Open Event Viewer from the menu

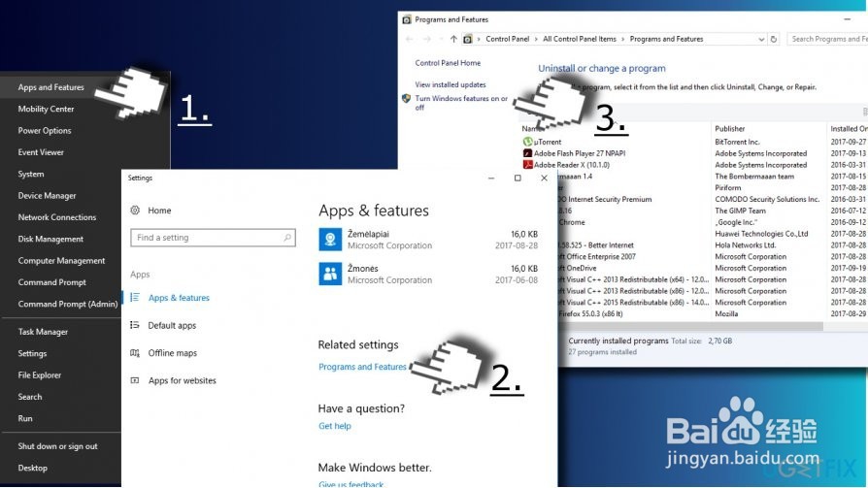41,152
